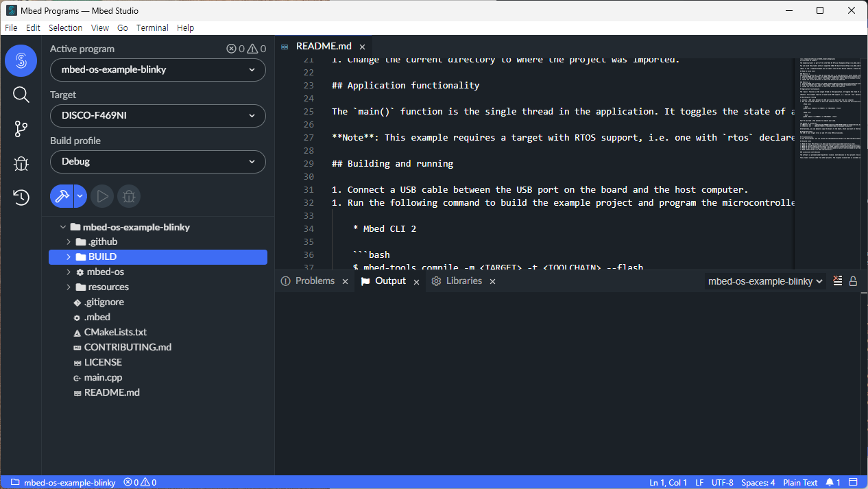
Task: Switch to the Output panel tab
Action: coord(391,281)
